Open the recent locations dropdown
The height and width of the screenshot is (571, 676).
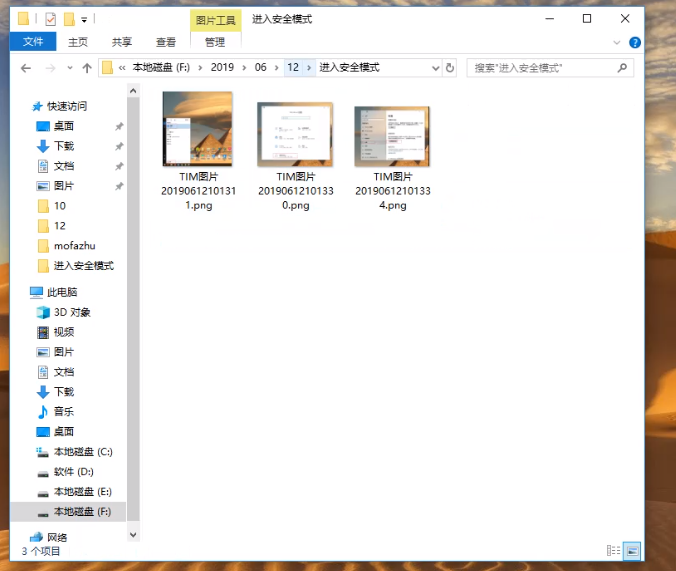(x=70, y=68)
